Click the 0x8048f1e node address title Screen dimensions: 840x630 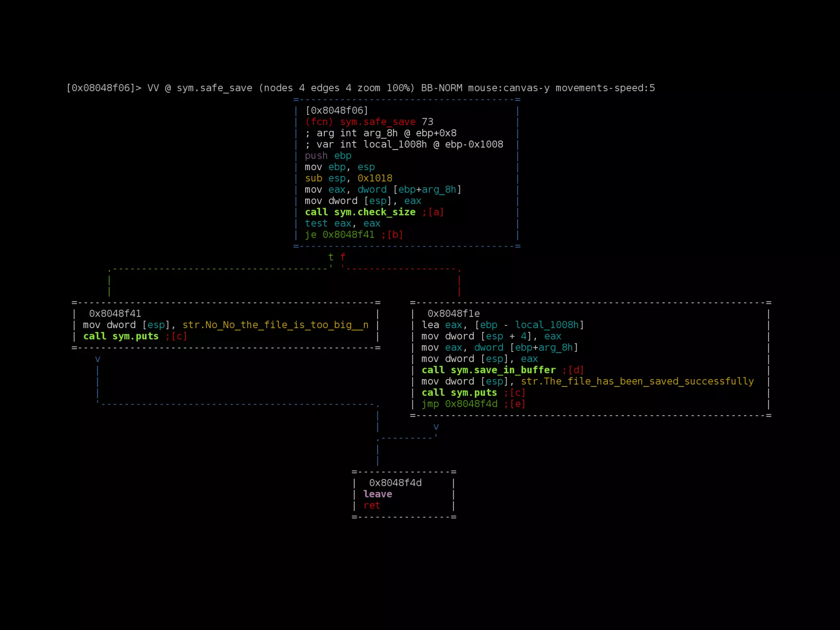[x=453, y=314]
